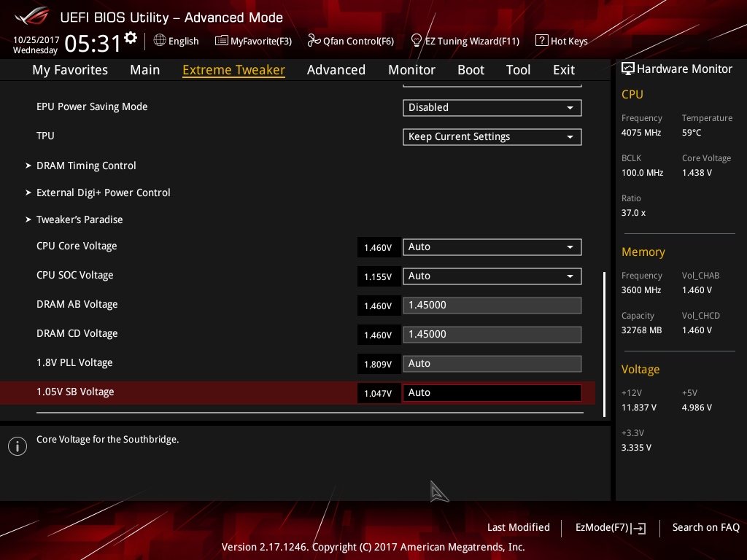Click the settings gear icon beside the clock
Screen dimensions: 747x560
click(131, 38)
